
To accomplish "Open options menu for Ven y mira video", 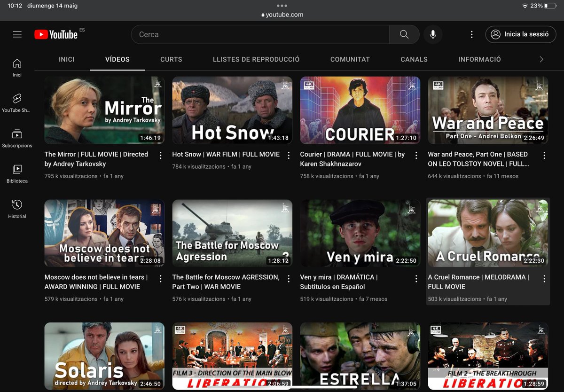I will [416, 278].
